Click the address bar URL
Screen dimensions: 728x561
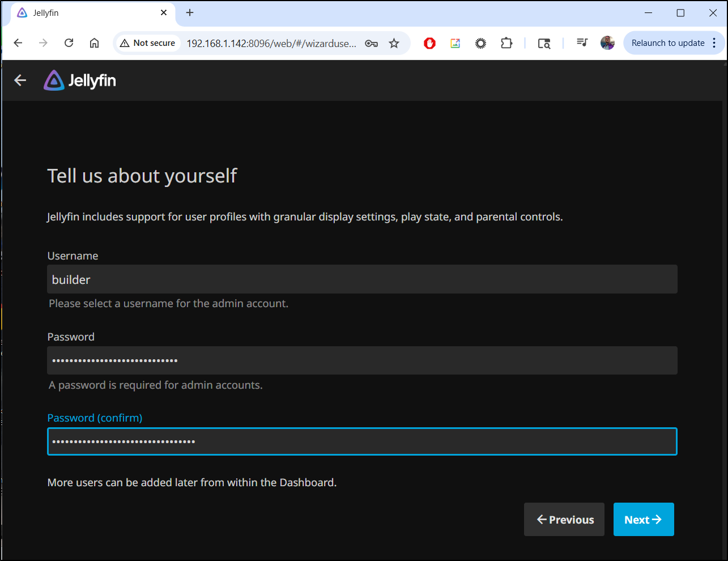(271, 43)
